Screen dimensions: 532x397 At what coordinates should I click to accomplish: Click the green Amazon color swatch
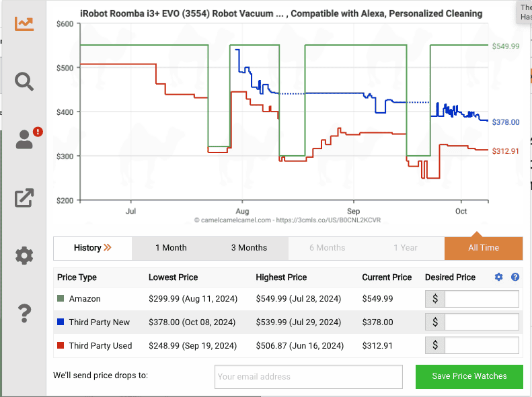point(61,299)
